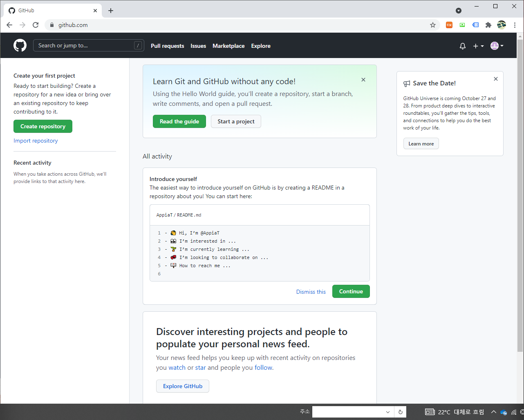Click the green Continue button
Viewport: 524px width, 420px height.
coord(351,291)
